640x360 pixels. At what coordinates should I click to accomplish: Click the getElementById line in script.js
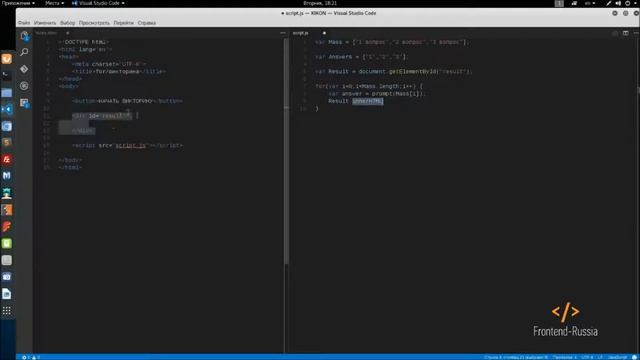tap(393, 71)
